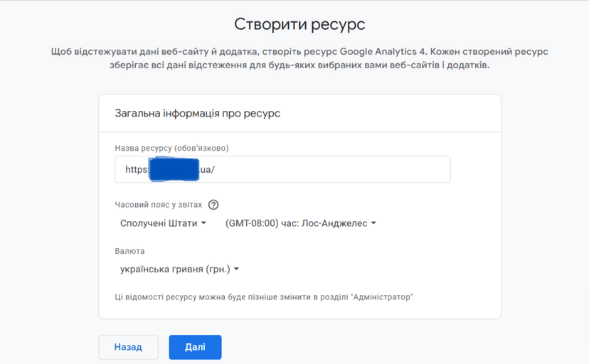Click the resource name input field
This screenshot has height=364, width=589.
pos(282,170)
